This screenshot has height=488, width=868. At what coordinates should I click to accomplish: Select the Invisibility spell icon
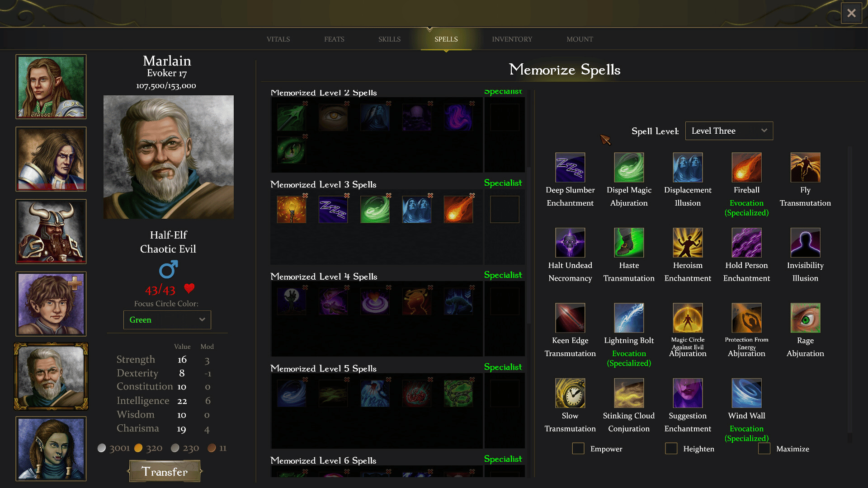[805, 243]
